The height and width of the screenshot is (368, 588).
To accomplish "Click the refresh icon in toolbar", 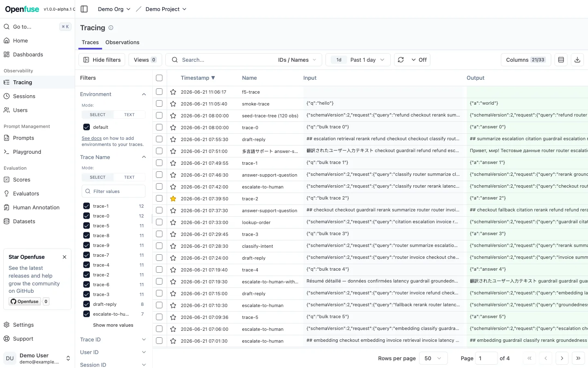I will pos(401,60).
